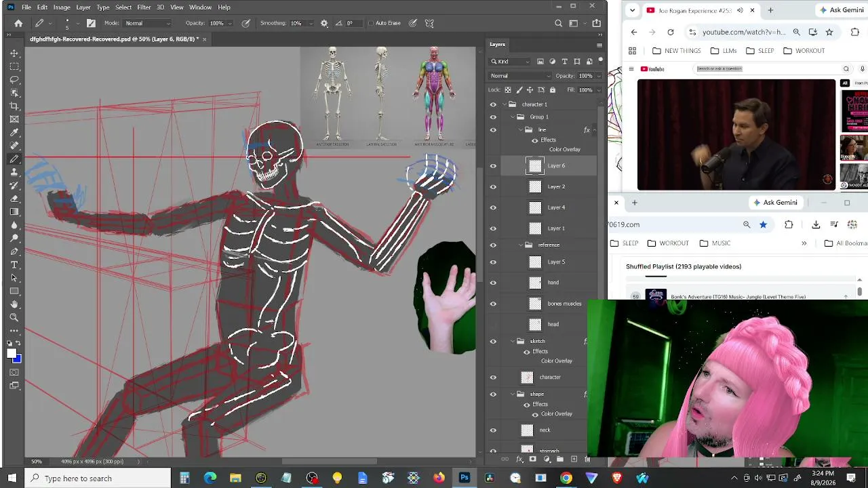Click the MUSIC bookmark in lower browser

(715, 243)
